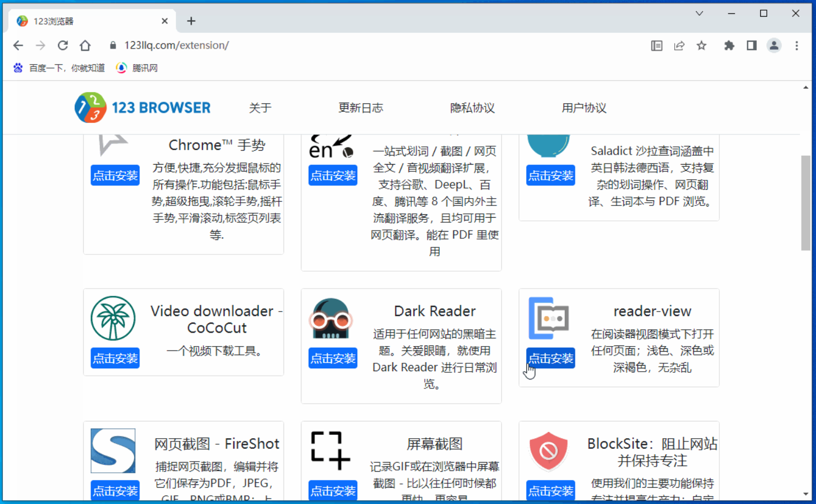This screenshot has height=504, width=816.
Task: Open a new browser tab
Action: click(x=191, y=21)
